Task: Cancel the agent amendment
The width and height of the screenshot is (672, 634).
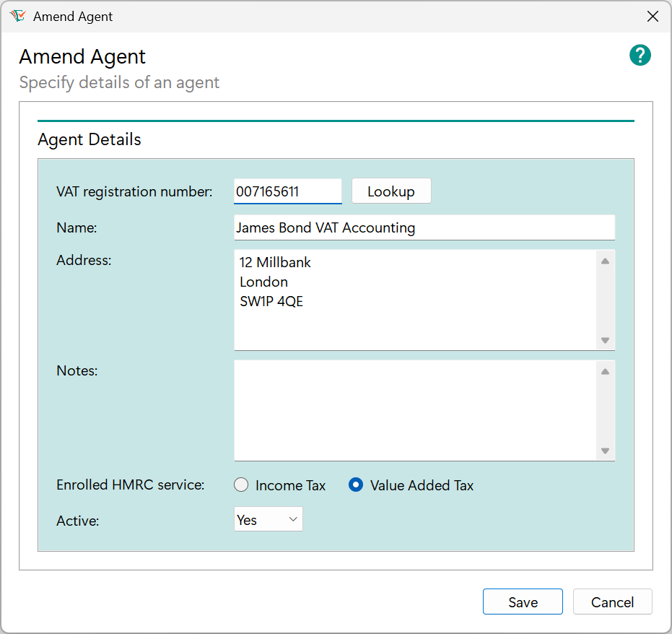Action: [612, 602]
